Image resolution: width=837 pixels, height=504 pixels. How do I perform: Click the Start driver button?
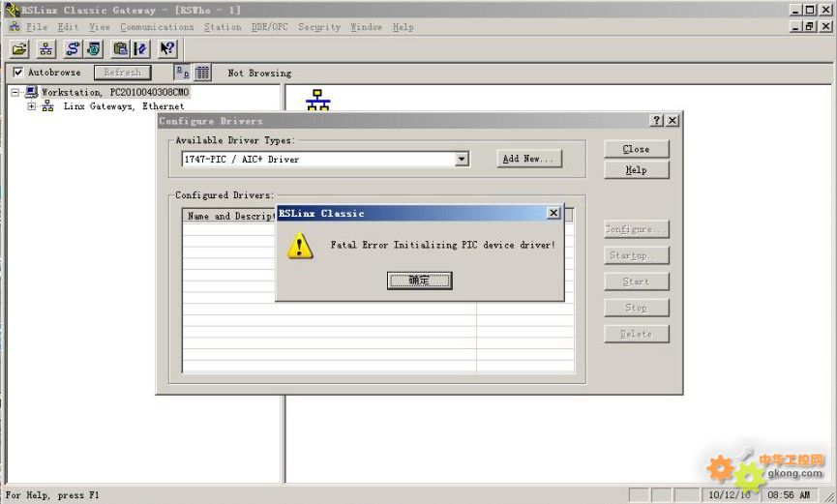(637, 282)
